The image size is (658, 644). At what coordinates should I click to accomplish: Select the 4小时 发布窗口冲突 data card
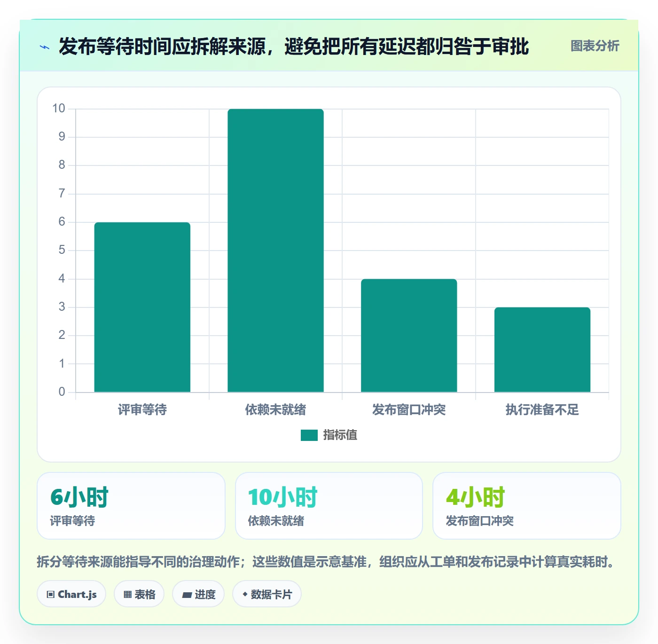pos(527,506)
